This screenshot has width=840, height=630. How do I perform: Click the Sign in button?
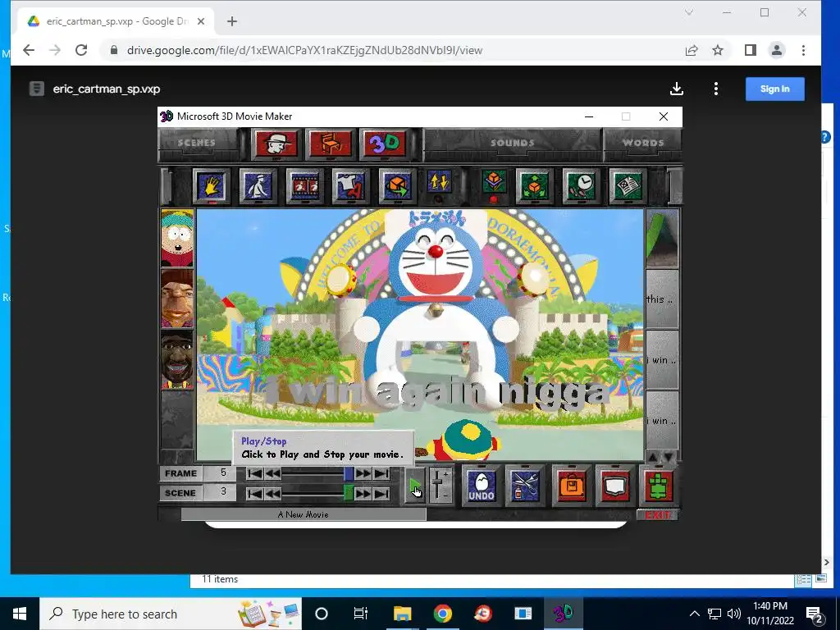[x=774, y=89]
